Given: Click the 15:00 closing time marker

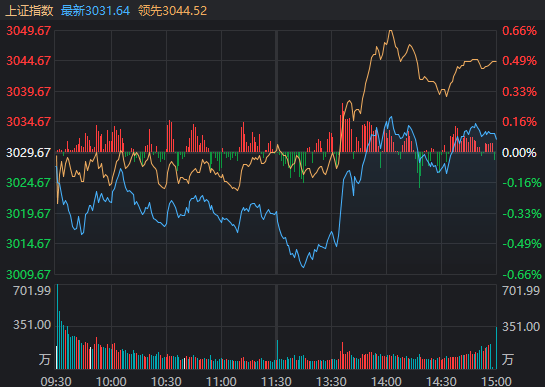Looking at the screenshot, I should click(496, 381).
